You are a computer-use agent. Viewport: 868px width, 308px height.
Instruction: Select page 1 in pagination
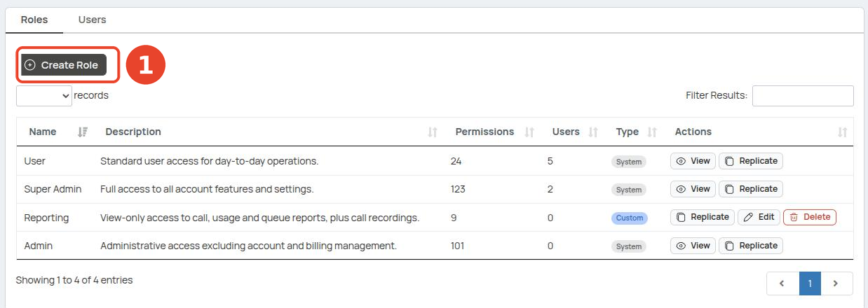point(810,283)
